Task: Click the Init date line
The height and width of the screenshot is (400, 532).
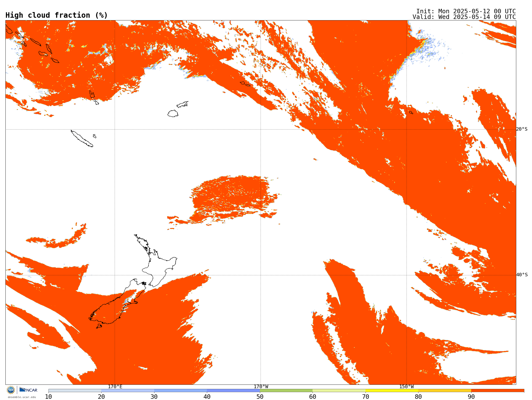Action: click(x=466, y=11)
